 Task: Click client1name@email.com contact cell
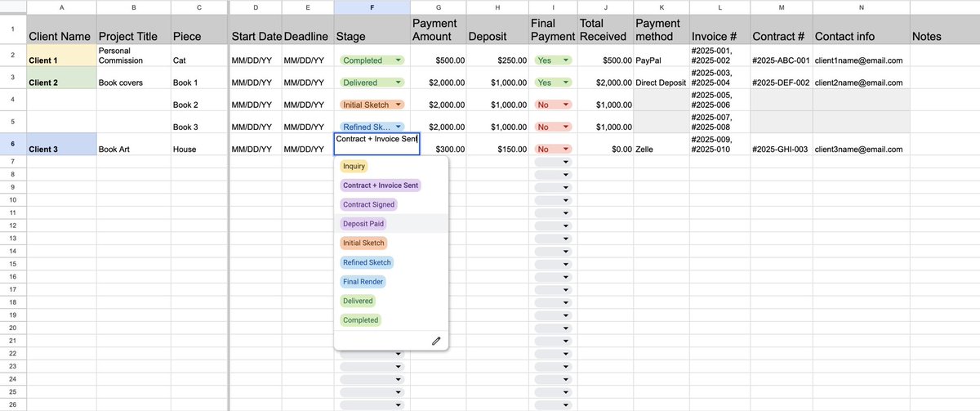[x=861, y=56]
